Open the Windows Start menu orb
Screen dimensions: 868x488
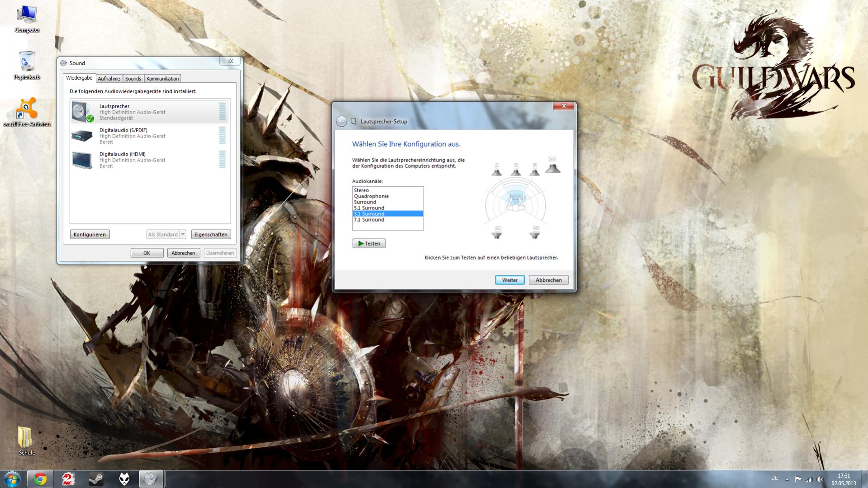tap(12, 479)
